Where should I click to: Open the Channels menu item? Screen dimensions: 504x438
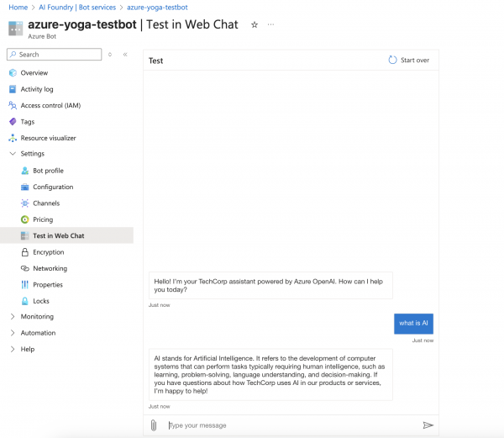(x=46, y=203)
